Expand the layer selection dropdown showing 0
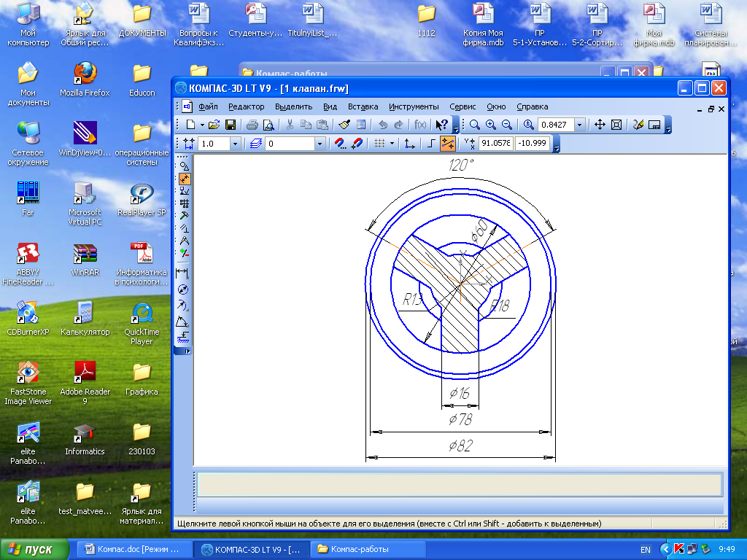This screenshot has height=560, width=747. [x=320, y=144]
